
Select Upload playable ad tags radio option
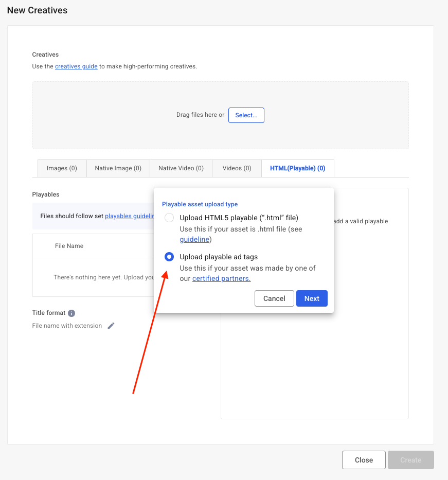click(169, 257)
